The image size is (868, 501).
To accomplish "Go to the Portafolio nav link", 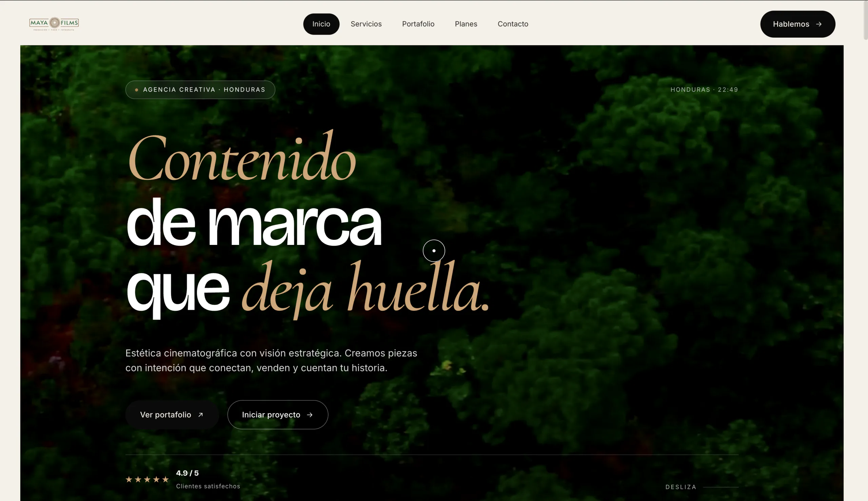I will tap(418, 24).
